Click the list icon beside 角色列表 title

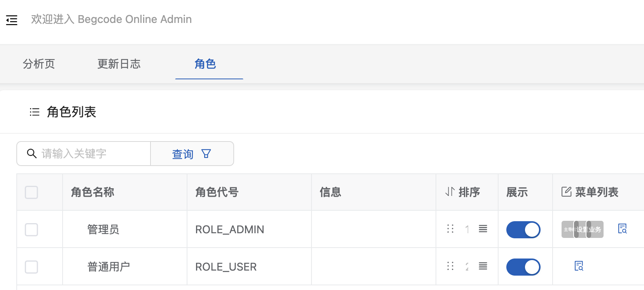(35, 112)
